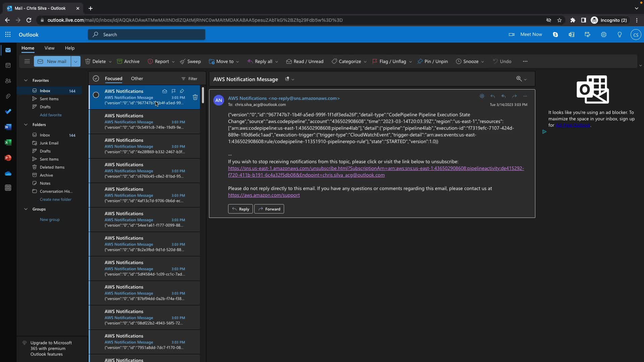Expand the New mail dropdown arrow

point(75,61)
